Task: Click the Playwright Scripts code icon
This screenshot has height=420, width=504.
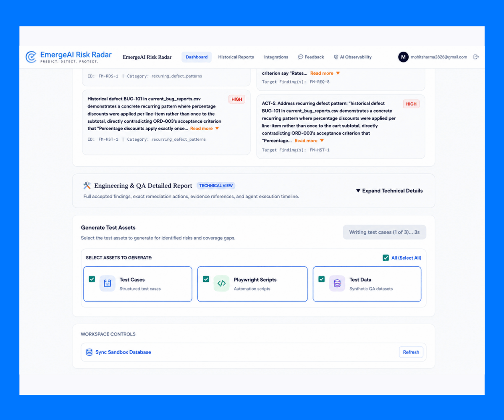Action: 221,283
